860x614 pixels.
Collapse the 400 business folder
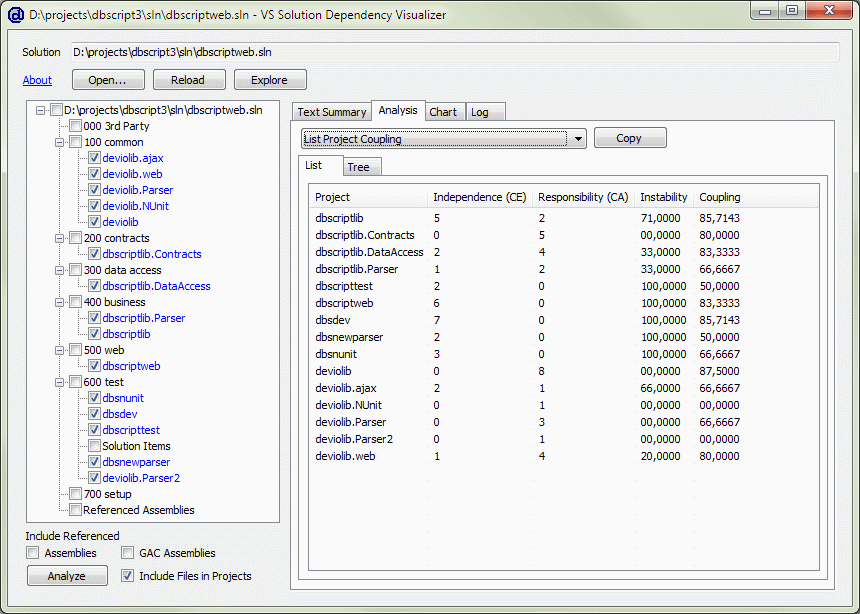tap(59, 302)
